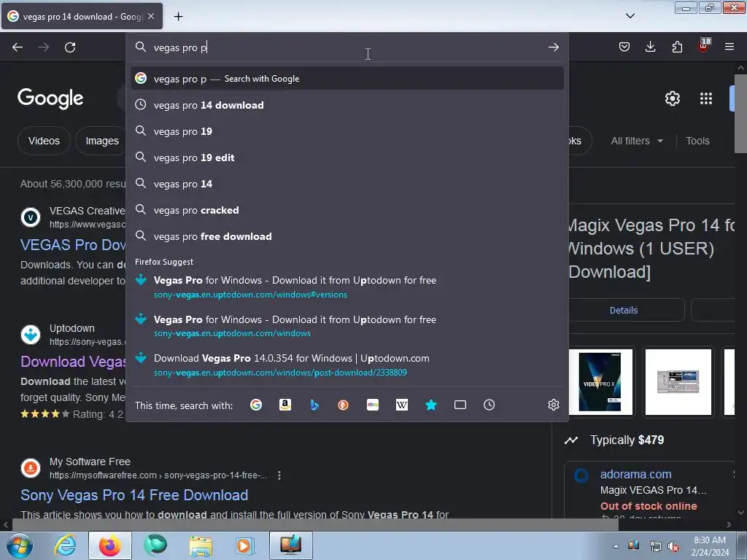This screenshot has width=747, height=560.
Task: Go back with the browser back arrow
Action: (x=18, y=47)
